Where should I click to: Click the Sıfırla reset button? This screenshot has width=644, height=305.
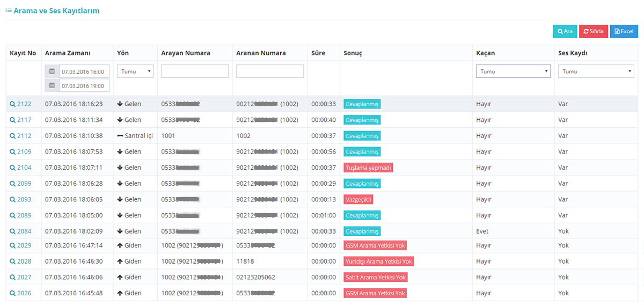coord(594,31)
